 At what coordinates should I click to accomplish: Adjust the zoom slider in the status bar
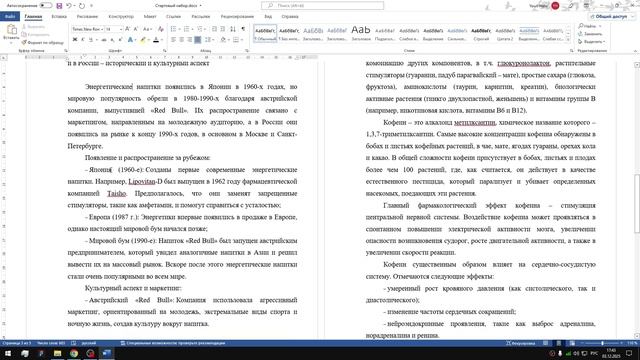coord(602,343)
